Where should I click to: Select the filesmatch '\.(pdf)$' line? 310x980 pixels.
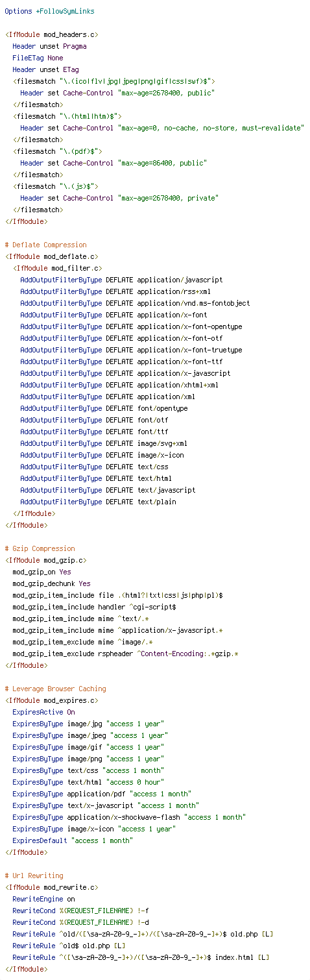tap(57, 152)
